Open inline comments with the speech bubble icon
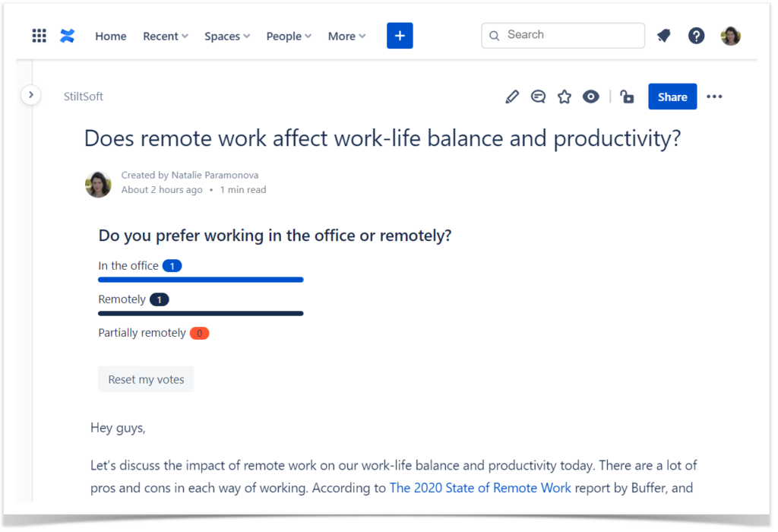The image size is (778, 532). [x=538, y=97]
